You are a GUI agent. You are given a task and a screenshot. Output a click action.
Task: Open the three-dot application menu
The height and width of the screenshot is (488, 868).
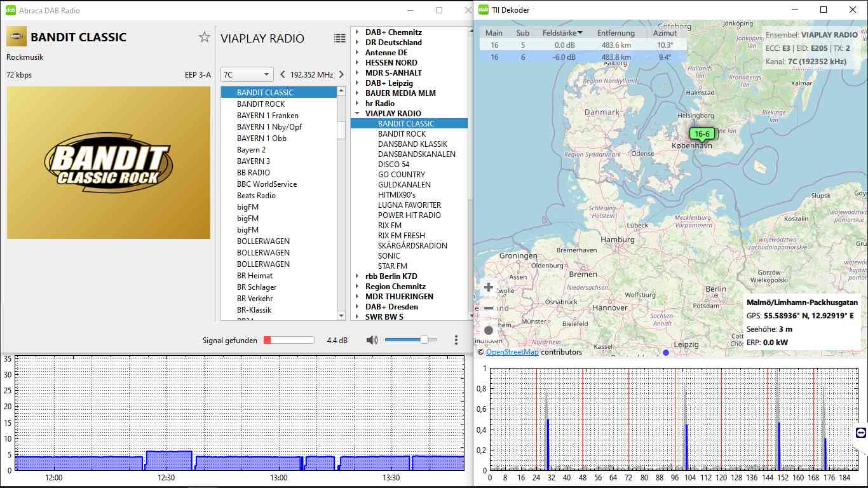tap(456, 341)
